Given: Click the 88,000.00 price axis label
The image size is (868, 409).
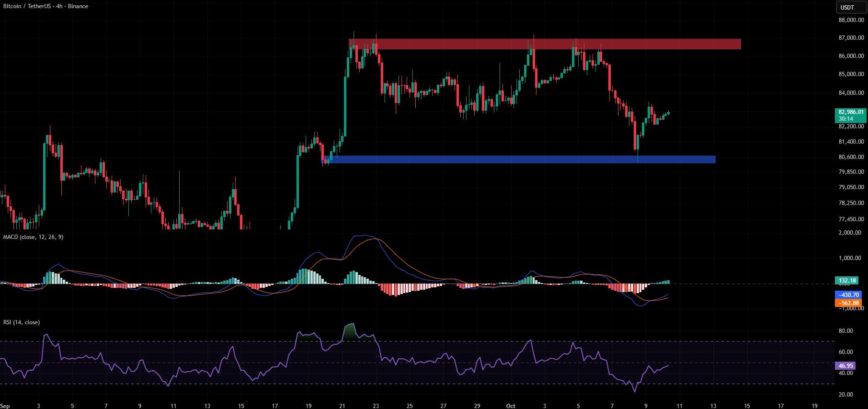Looking at the screenshot, I should [851, 20].
